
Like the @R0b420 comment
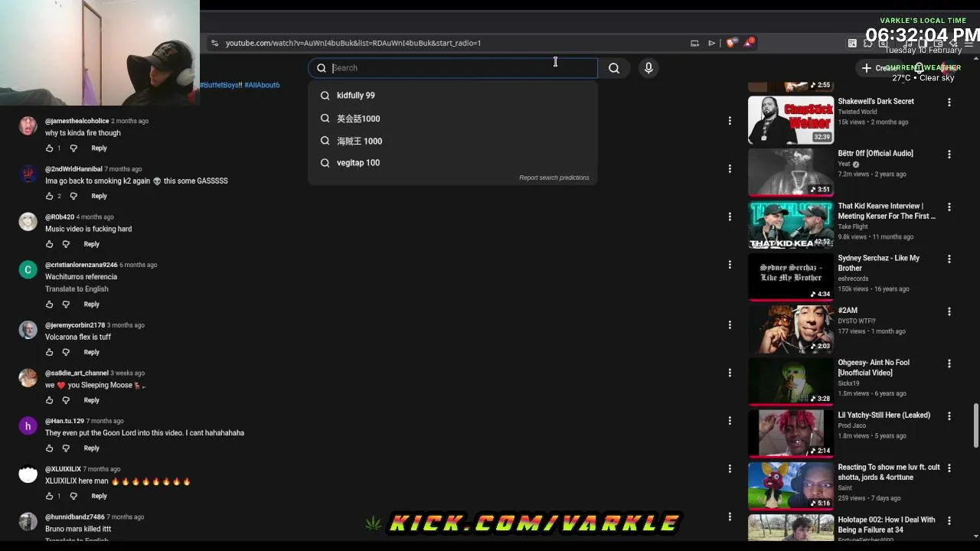click(x=49, y=244)
